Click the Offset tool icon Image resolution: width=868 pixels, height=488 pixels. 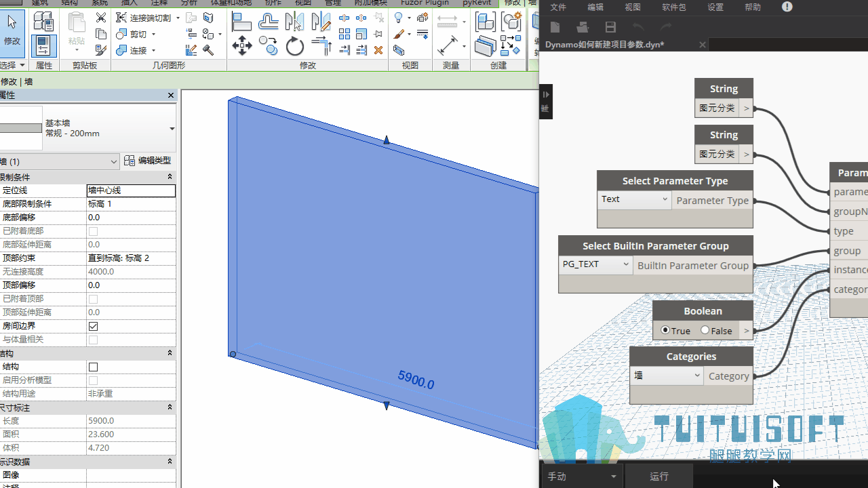coord(269,22)
